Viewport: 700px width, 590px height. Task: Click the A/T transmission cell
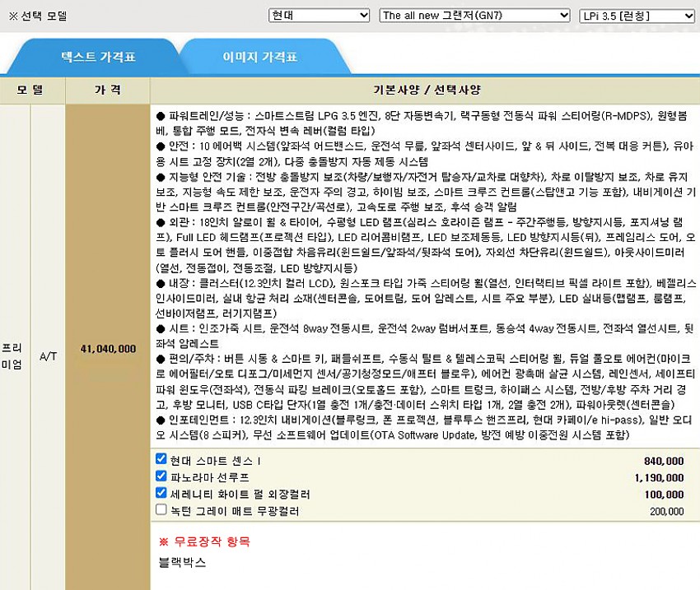pos(49,349)
